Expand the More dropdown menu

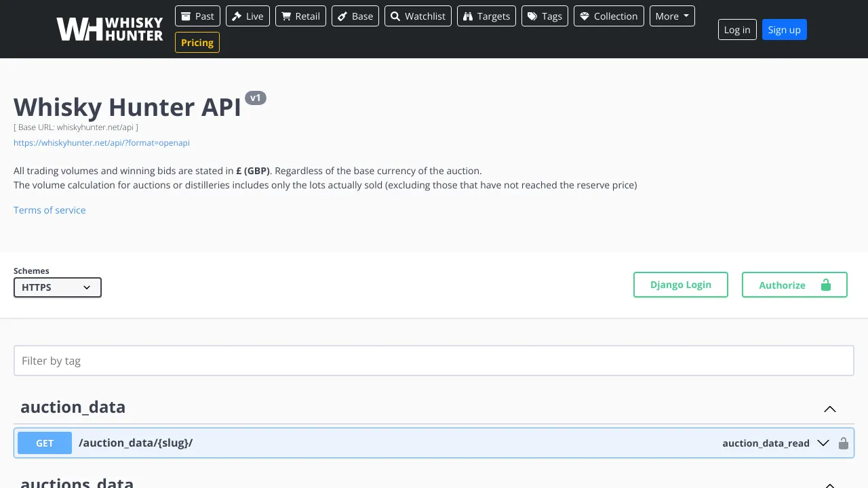coord(672,16)
